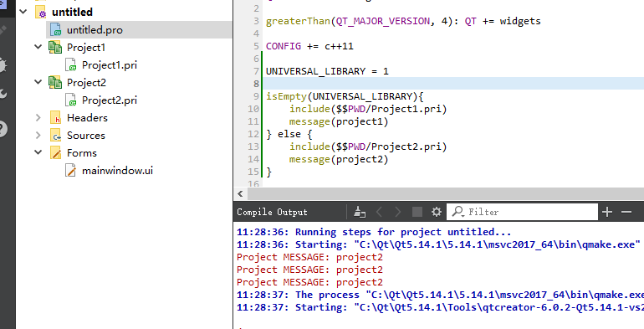Increase compile output font size

(x=607, y=212)
